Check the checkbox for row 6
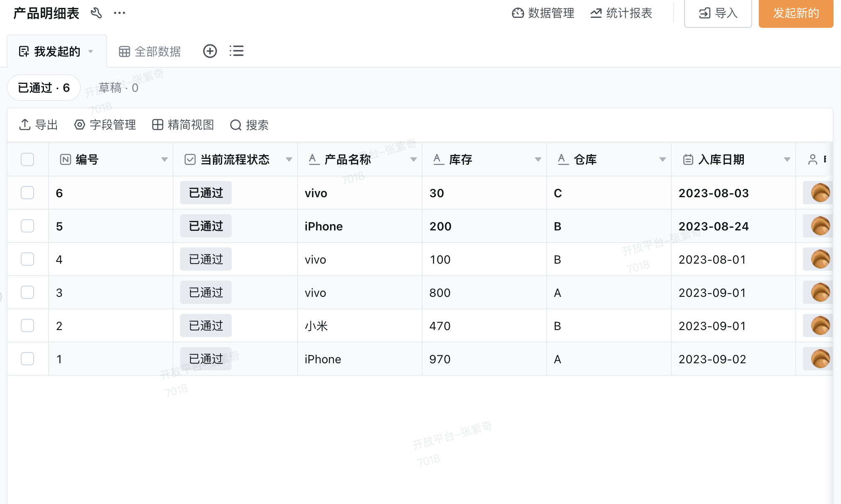Screen dimensions: 841x504 coord(27,193)
